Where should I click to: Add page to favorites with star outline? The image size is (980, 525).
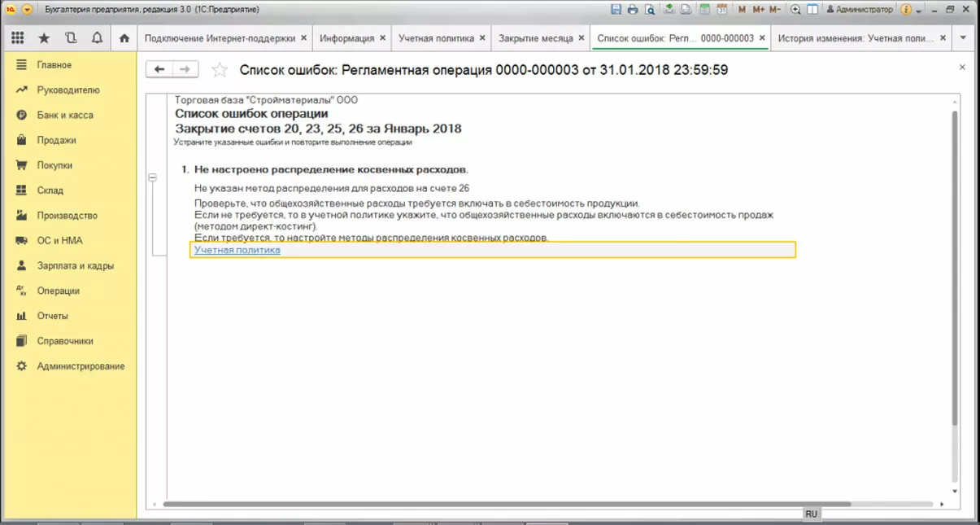tap(220, 70)
